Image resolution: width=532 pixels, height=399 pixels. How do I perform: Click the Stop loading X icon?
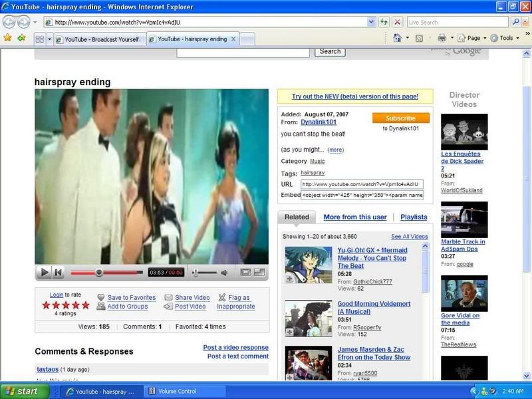click(397, 23)
